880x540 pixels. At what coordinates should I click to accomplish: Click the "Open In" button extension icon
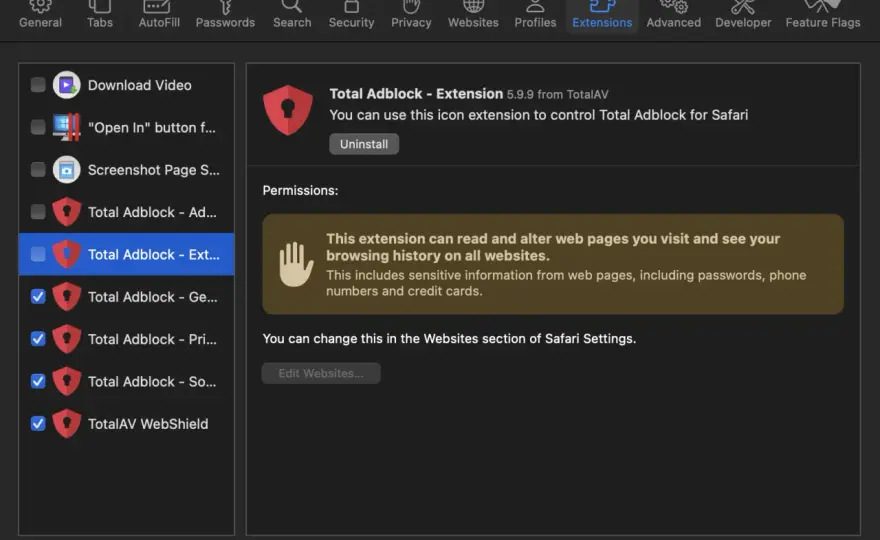coord(67,127)
